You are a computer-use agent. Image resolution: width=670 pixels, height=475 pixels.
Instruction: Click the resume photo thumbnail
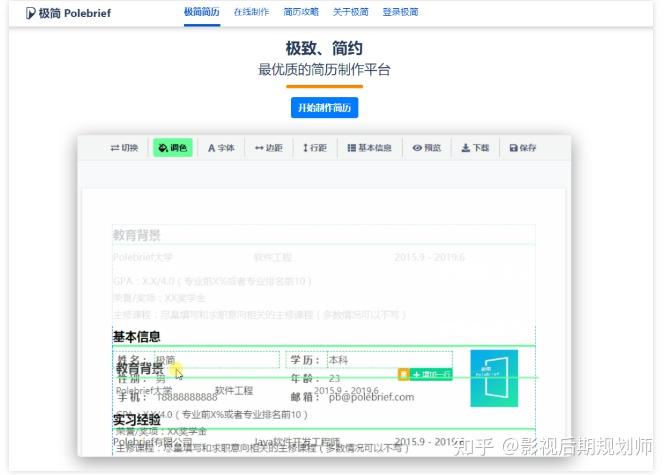[494, 378]
